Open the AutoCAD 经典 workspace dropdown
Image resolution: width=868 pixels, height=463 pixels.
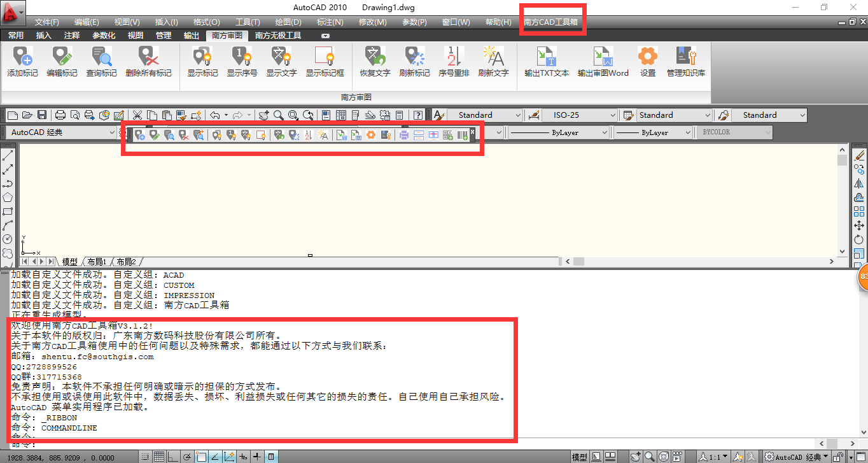pyautogui.click(x=60, y=132)
